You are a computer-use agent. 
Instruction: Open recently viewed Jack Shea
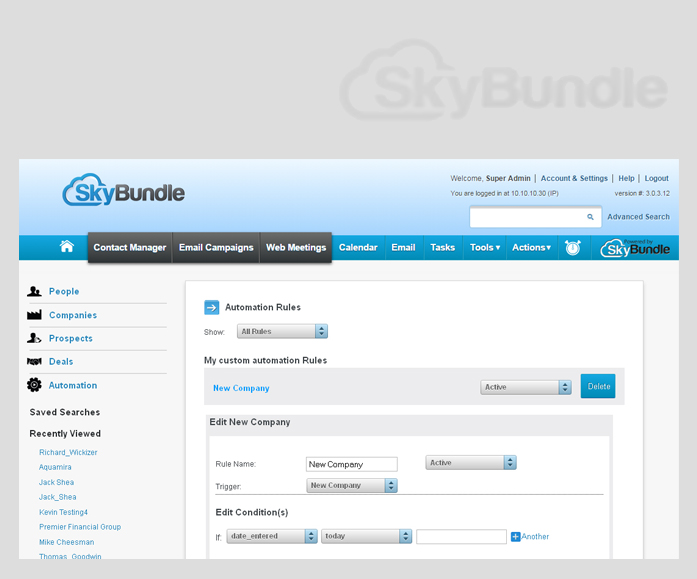pos(56,482)
